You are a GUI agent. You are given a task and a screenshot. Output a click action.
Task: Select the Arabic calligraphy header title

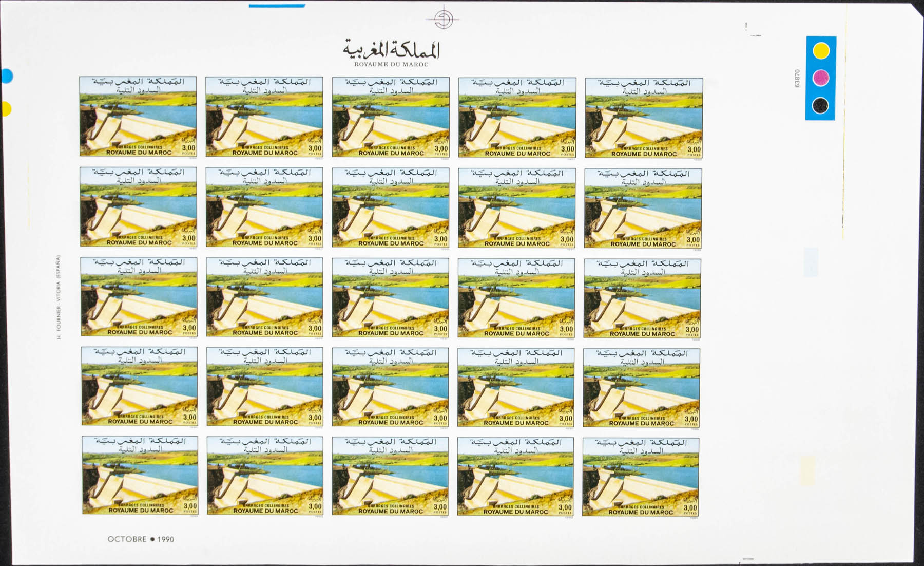[391, 49]
